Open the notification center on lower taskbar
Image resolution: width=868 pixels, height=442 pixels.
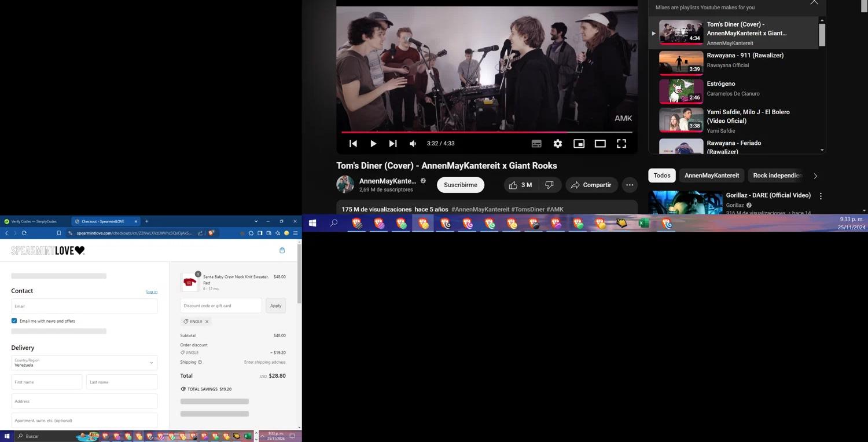(x=292, y=436)
